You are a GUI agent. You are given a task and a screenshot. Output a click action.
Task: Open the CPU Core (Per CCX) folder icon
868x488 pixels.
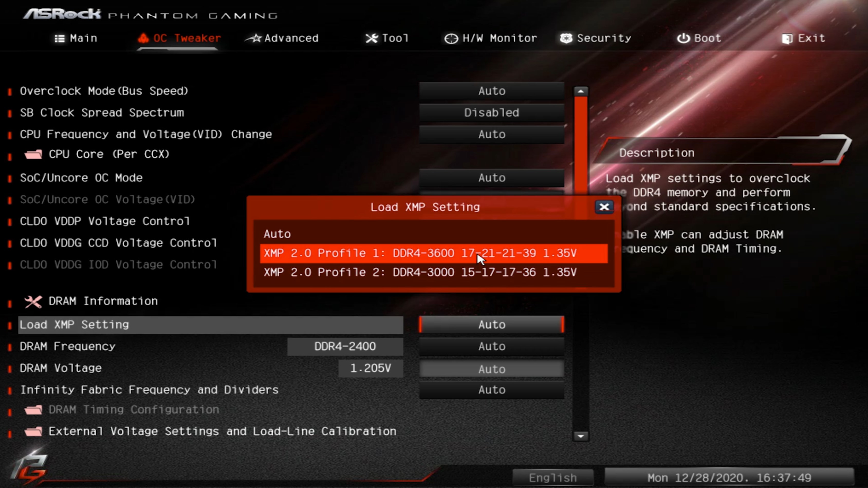33,154
